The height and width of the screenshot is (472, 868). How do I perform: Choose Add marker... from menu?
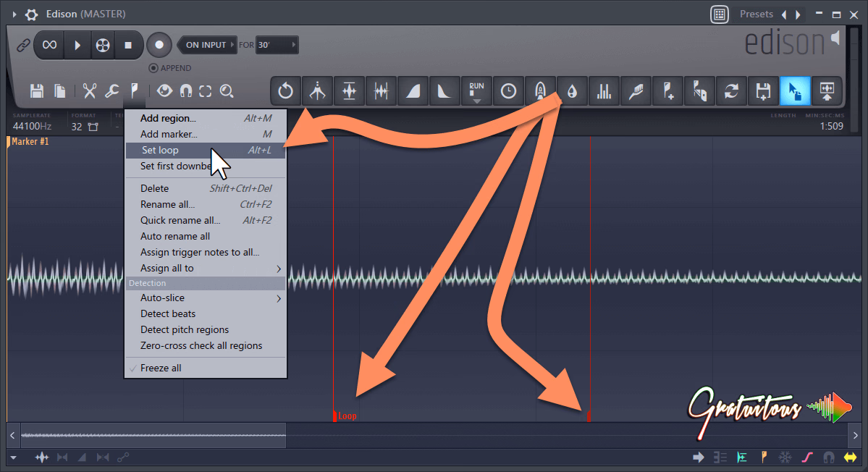click(x=206, y=135)
